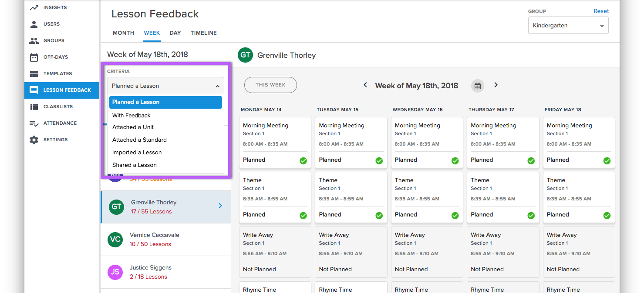Screen dimensions: 644x293
Task: Click the Settings gear icon
Action: click(x=34, y=140)
